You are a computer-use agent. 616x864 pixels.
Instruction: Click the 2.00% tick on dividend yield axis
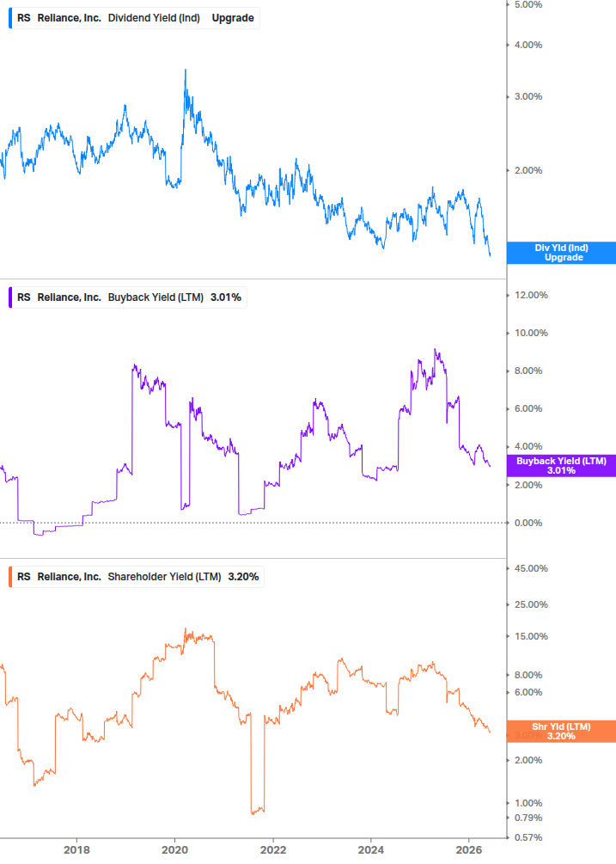[528, 170]
